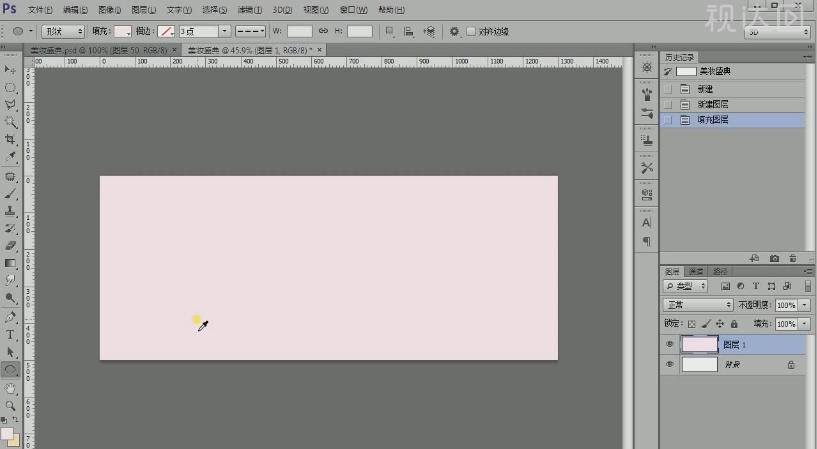
Task: Select the Eyedropper tool in toolbox
Action: (10, 156)
